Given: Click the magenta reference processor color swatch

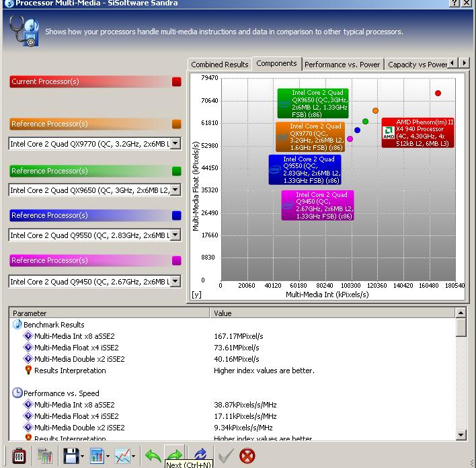Looking at the screenshot, I should click(176, 260).
